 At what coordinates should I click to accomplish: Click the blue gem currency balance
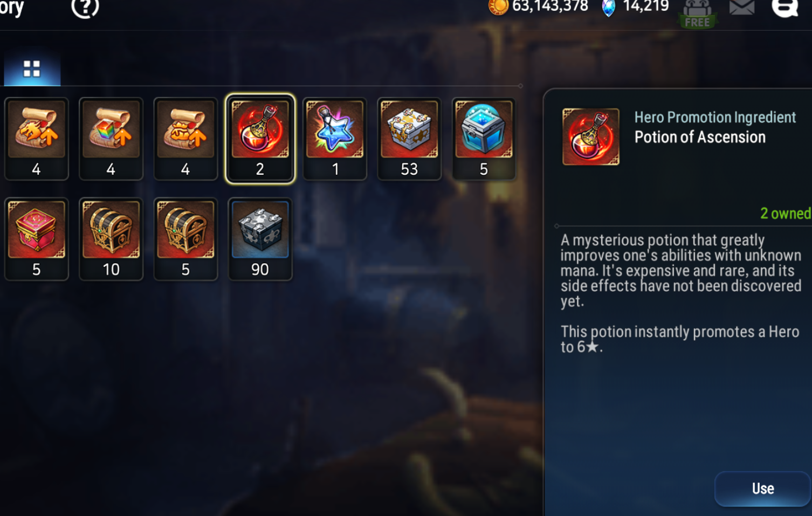(635, 6)
